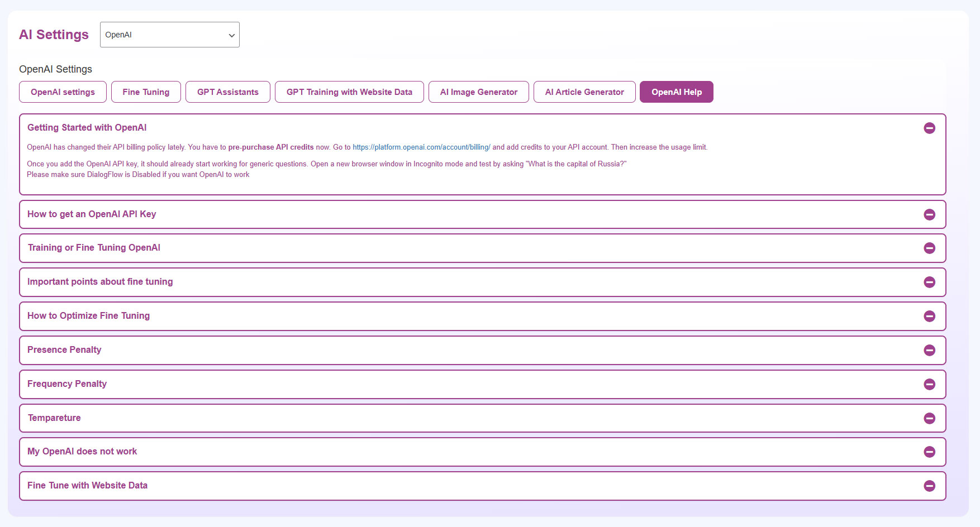
Task: Click the Important points about fine tuning heading
Action: [x=100, y=282]
